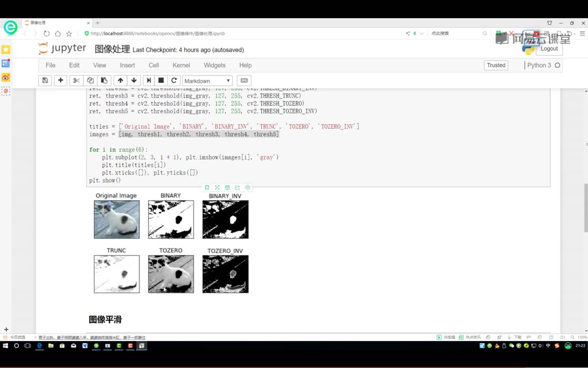Bookmark this page with the star icon

(69, 33)
